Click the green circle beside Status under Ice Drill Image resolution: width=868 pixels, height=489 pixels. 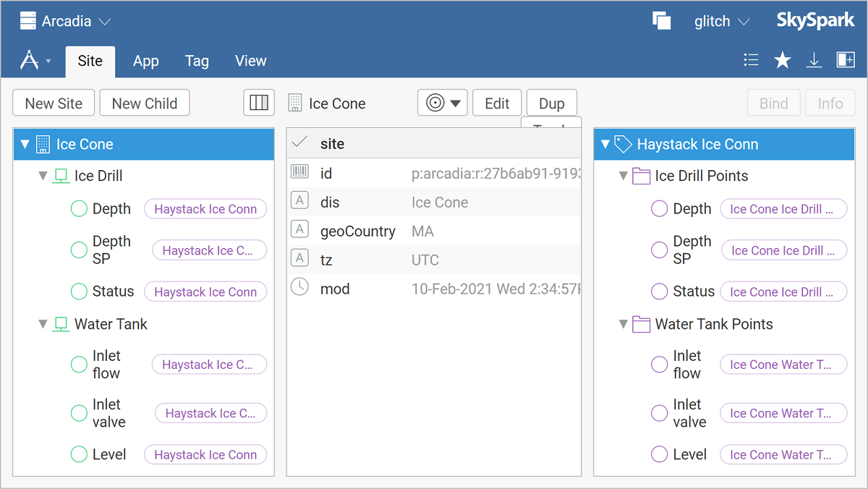coord(79,292)
